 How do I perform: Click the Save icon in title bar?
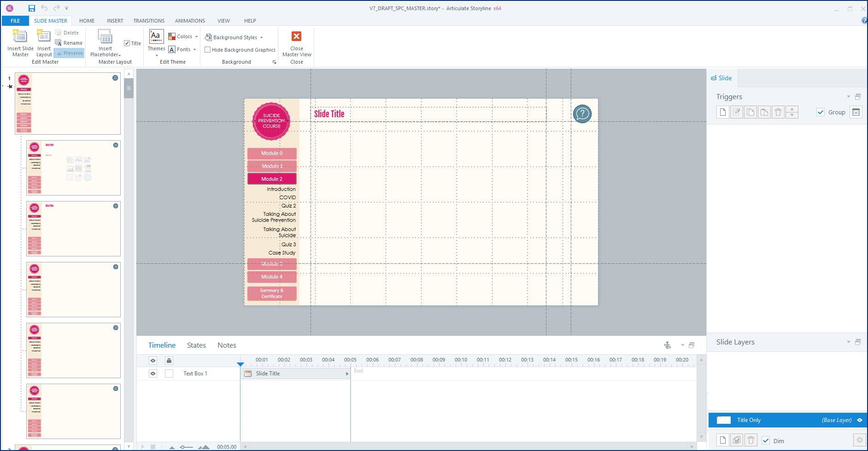click(31, 8)
